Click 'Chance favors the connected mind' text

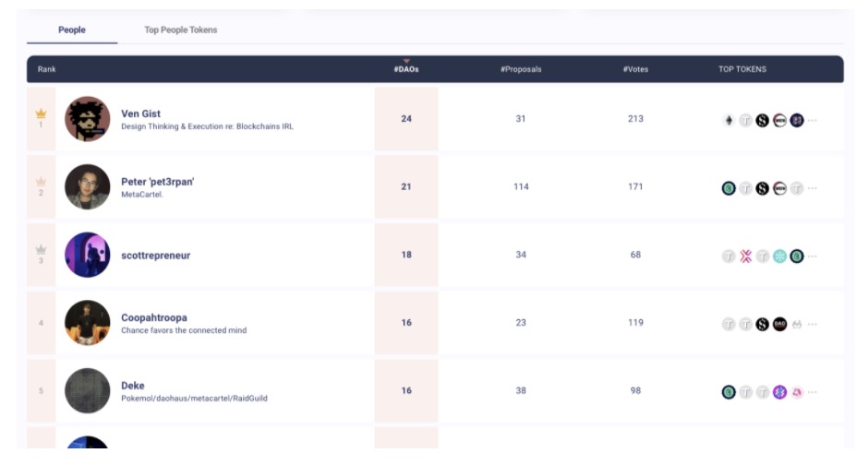(x=184, y=330)
